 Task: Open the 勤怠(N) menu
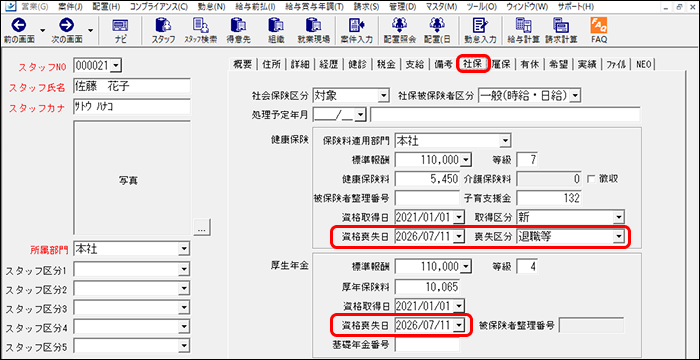point(212,7)
